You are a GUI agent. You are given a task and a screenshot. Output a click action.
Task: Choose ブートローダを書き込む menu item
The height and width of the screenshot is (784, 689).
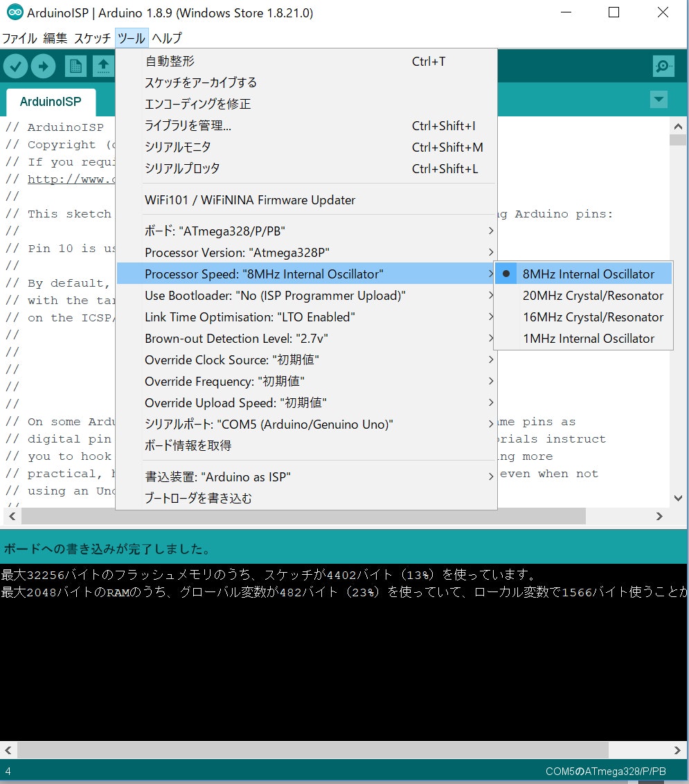click(306, 499)
